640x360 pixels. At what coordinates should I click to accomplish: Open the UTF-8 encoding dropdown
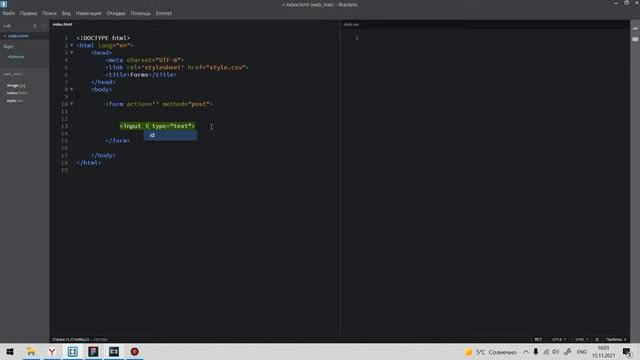coord(558,339)
